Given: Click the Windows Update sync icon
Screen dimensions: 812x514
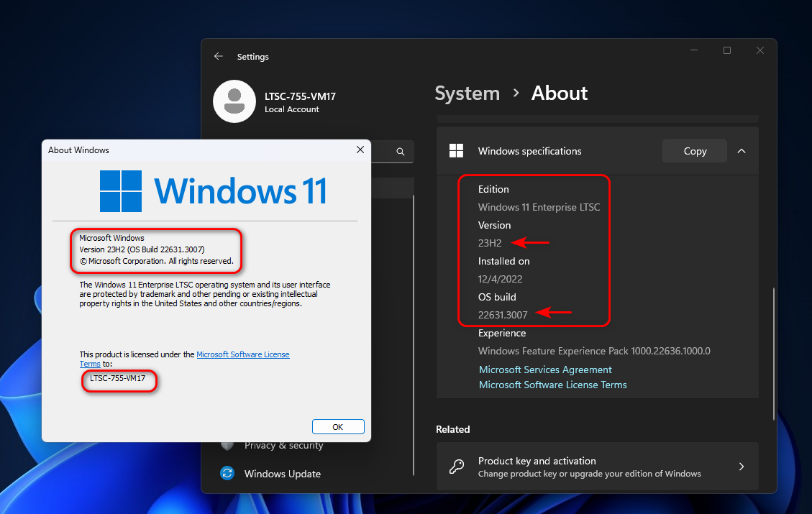Looking at the screenshot, I should pyautogui.click(x=227, y=473).
